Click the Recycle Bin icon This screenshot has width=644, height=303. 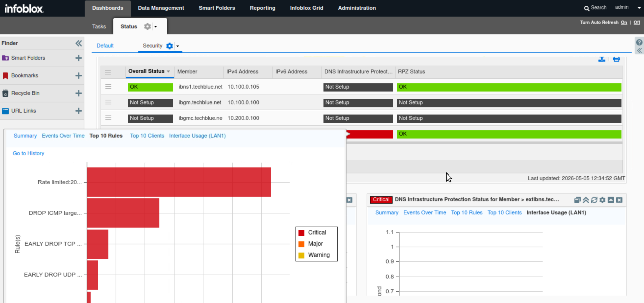pos(5,93)
